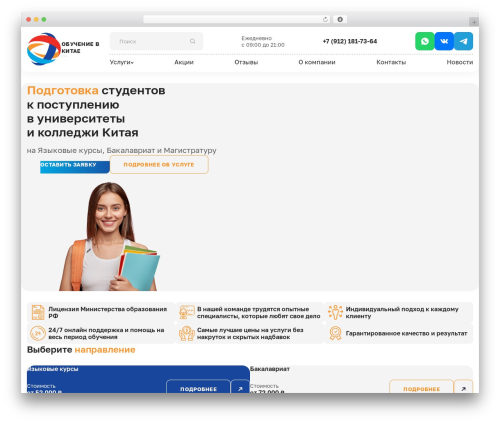The width and height of the screenshot is (500, 423).
Task: Click the Выберите направление heading
Action: [81, 350]
